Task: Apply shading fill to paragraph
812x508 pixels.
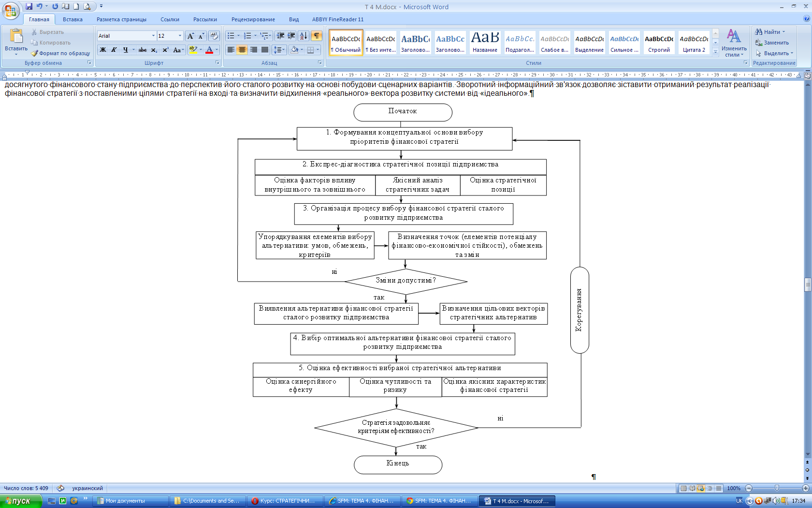Action: point(294,50)
